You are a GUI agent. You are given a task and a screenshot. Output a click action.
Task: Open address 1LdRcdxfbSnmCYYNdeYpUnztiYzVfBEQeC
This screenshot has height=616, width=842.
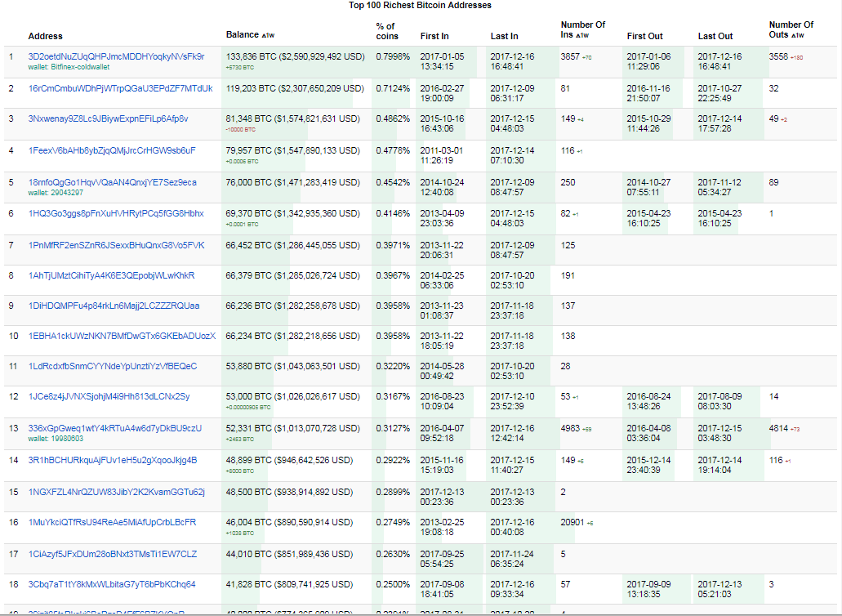click(112, 366)
